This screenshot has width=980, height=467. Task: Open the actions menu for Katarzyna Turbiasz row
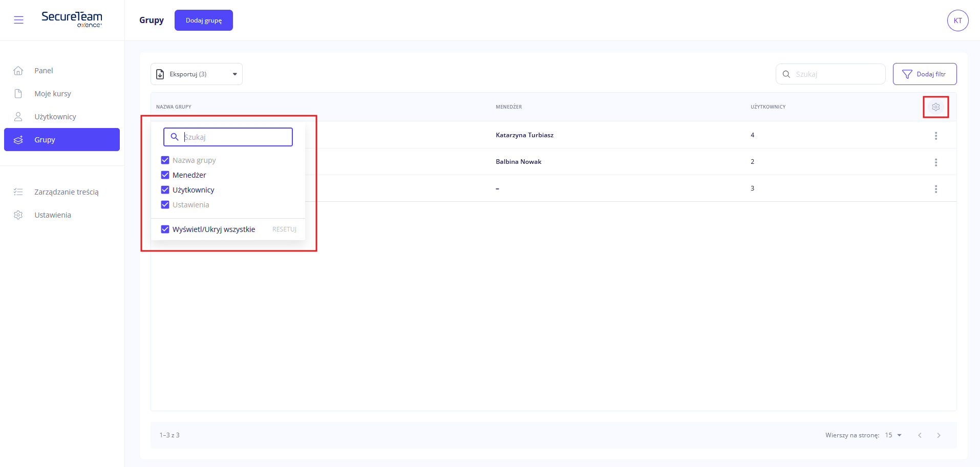(935, 136)
